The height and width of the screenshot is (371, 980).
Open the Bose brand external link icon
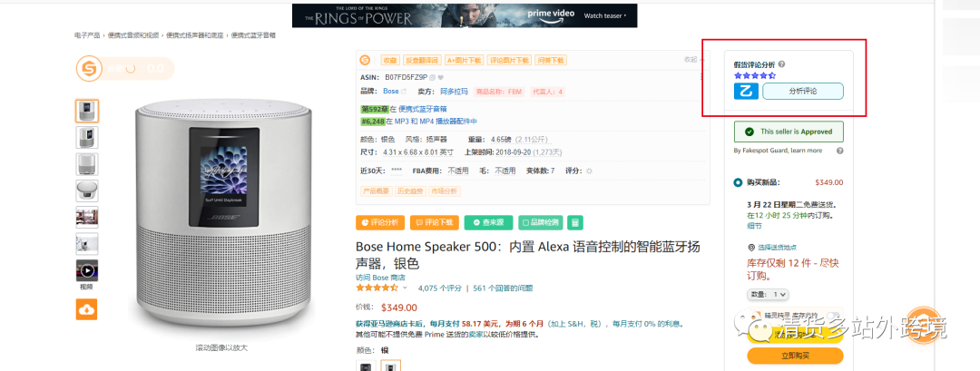click(404, 92)
